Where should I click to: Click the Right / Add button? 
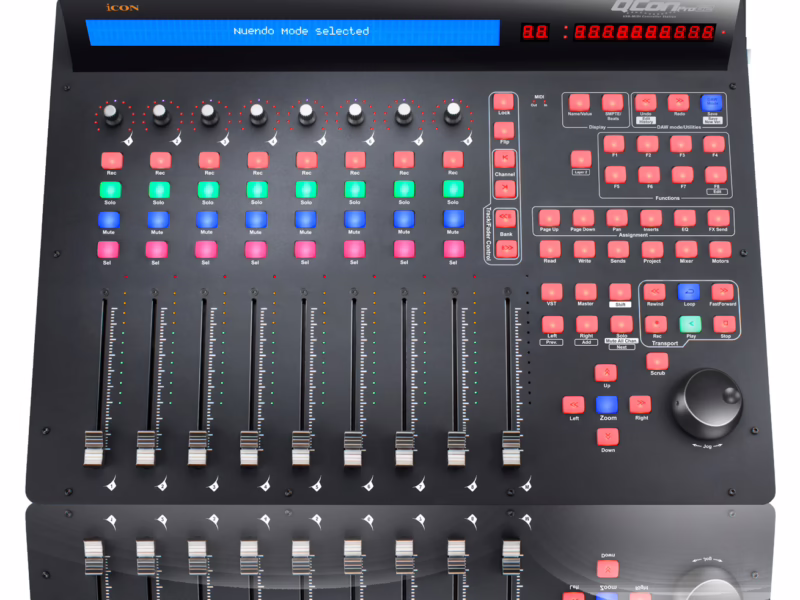click(587, 324)
